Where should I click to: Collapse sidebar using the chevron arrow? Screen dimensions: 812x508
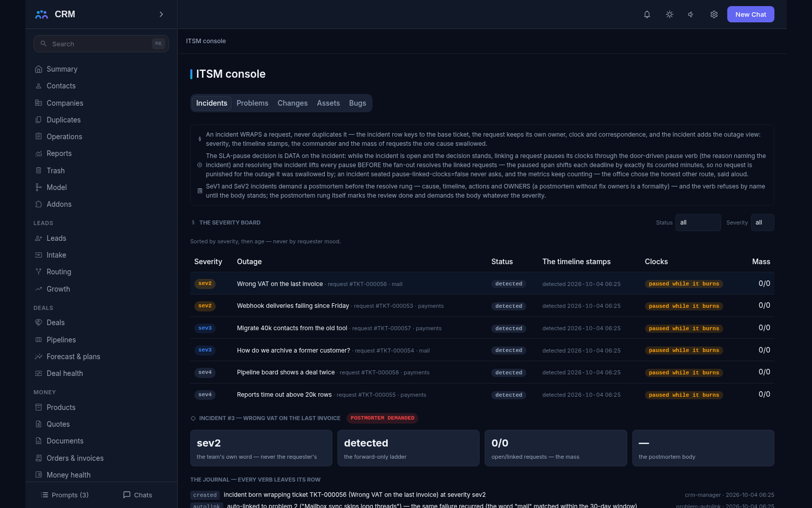(161, 14)
